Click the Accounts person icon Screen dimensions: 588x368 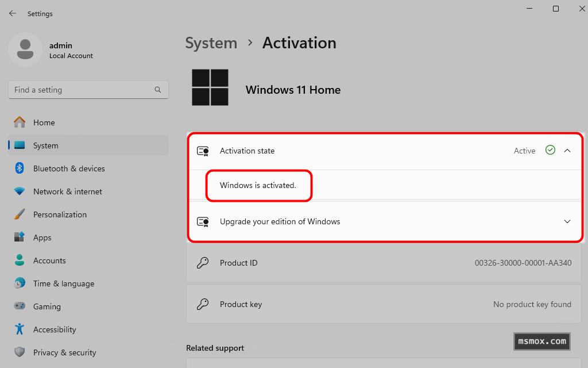[20, 260]
